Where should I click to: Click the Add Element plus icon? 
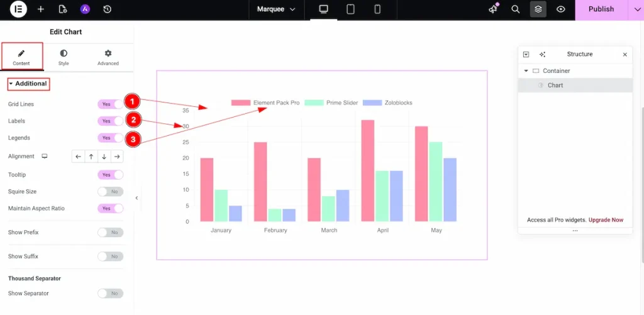[41, 9]
